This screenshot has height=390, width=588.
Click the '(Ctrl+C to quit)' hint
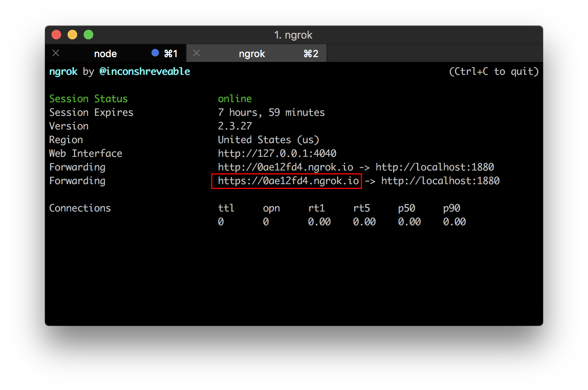pyautogui.click(x=493, y=72)
